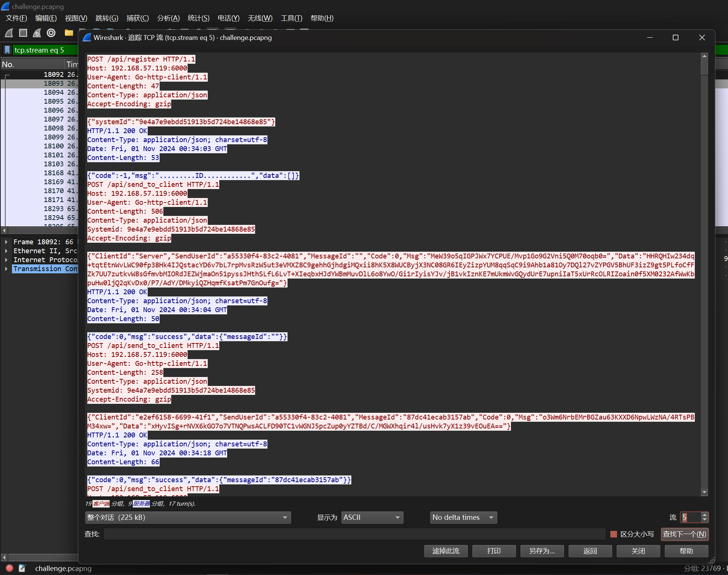Click the No. column header
The width and height of the screenshot is (728, 575).
32,65
